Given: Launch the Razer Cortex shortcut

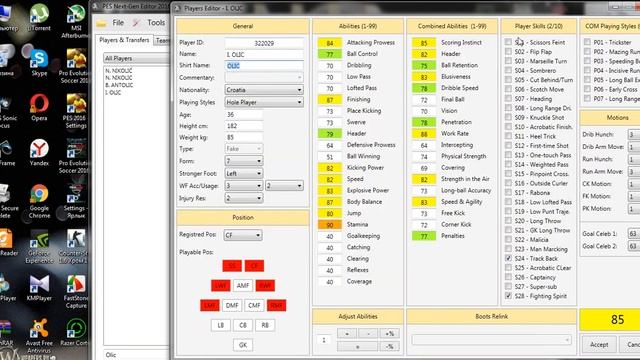Looking at the screenshot, I should [x=76, y=332].
